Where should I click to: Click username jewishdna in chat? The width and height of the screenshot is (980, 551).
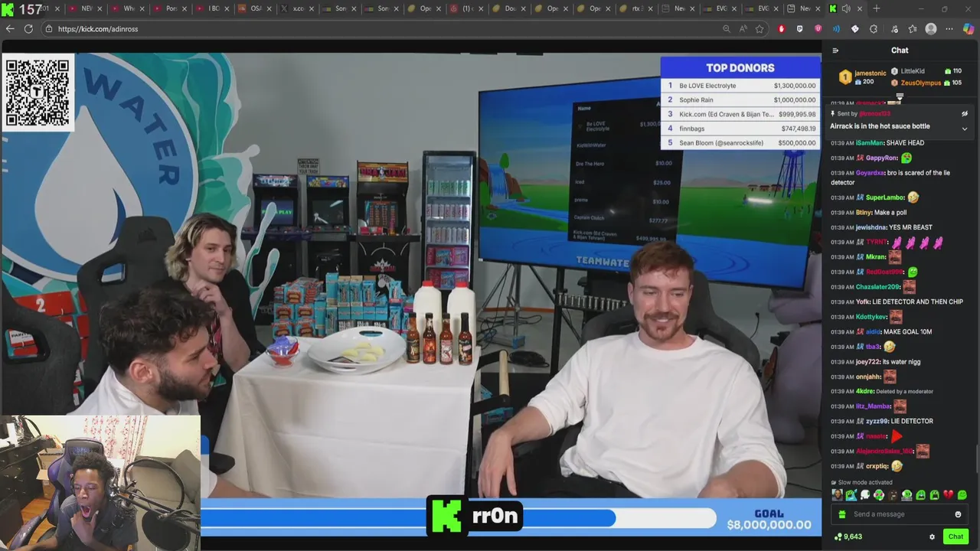tap(871, 227)
